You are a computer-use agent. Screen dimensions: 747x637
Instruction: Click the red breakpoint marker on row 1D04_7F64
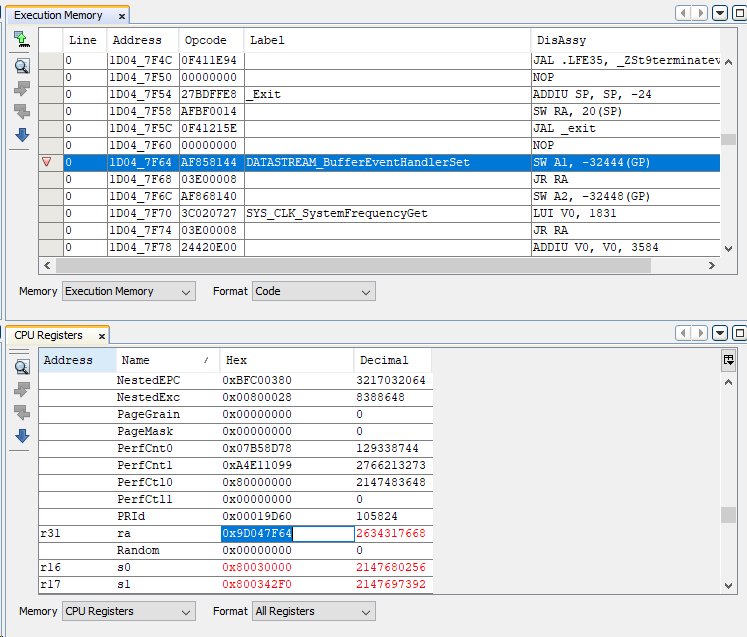pos(46,161)
